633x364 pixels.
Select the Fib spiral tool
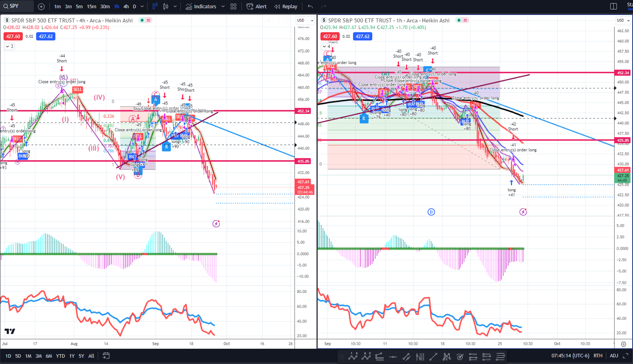point(460,357)
